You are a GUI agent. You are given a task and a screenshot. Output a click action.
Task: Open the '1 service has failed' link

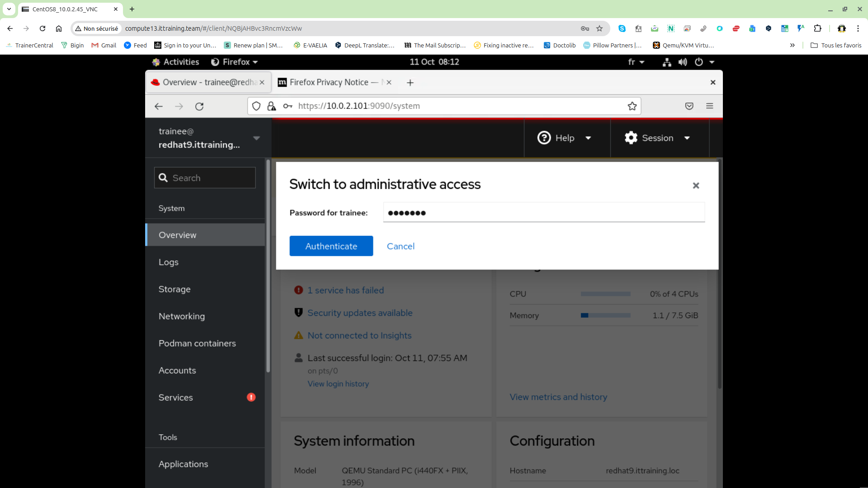coord(345,290)
